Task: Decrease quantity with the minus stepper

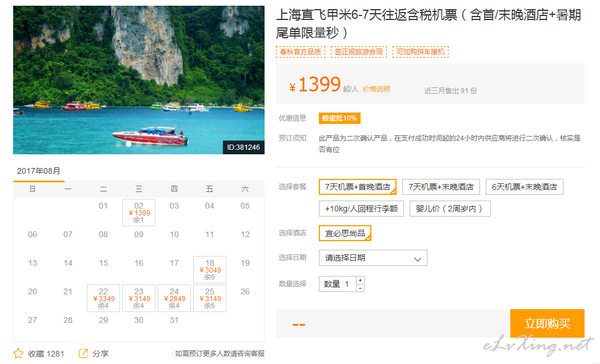Action: click(360, 288)
